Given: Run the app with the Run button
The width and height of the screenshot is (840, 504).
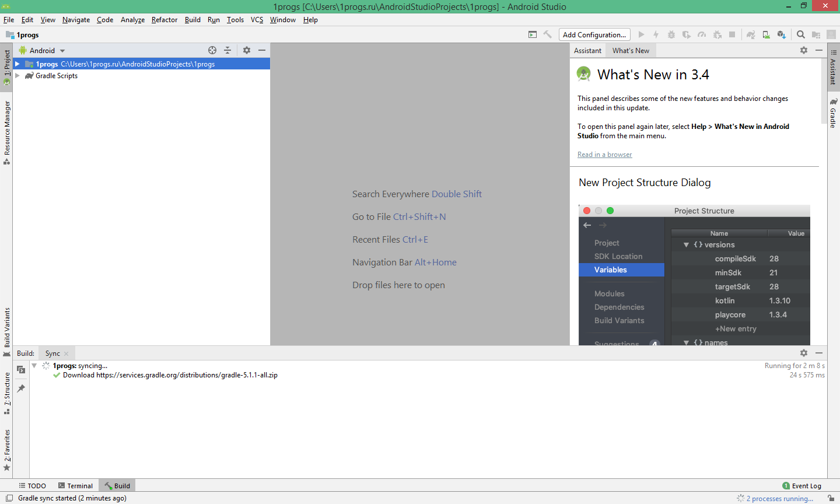Looking at the screenshot, I should (642, 34).
